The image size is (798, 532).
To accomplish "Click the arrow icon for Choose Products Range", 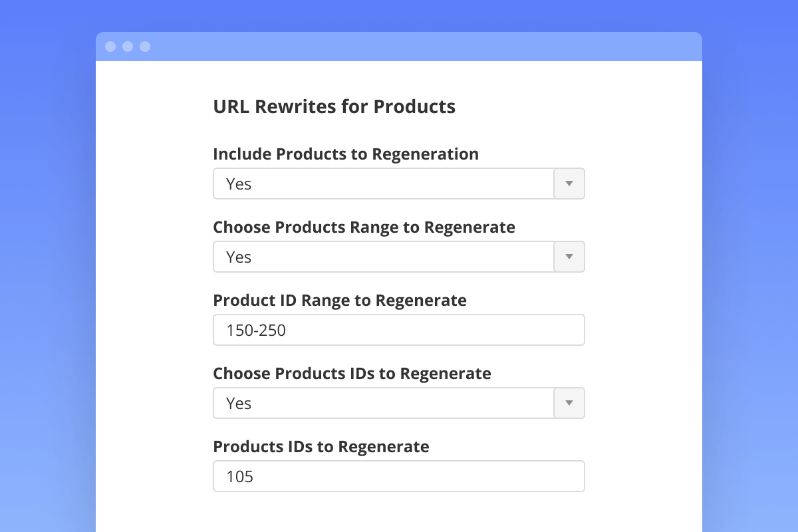I will point(569,257).
